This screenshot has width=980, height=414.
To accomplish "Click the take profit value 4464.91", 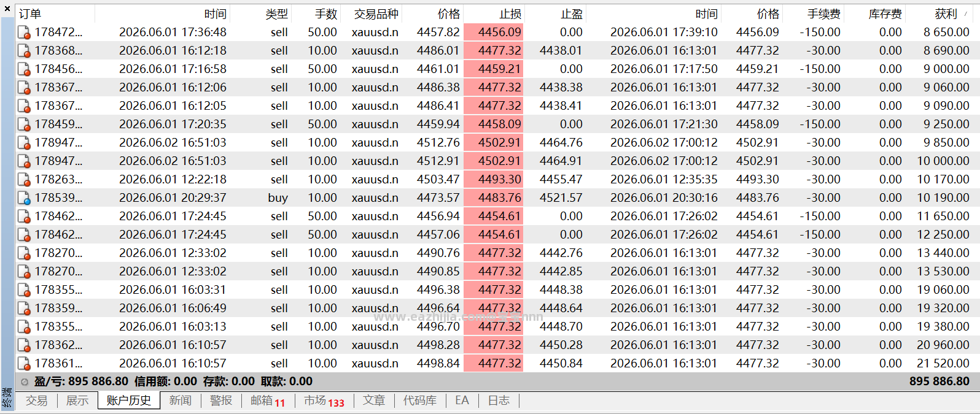I will point(561,161).
